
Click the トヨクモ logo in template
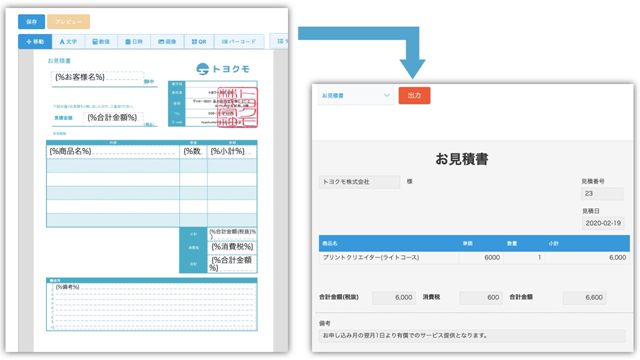tap(223, 69)
